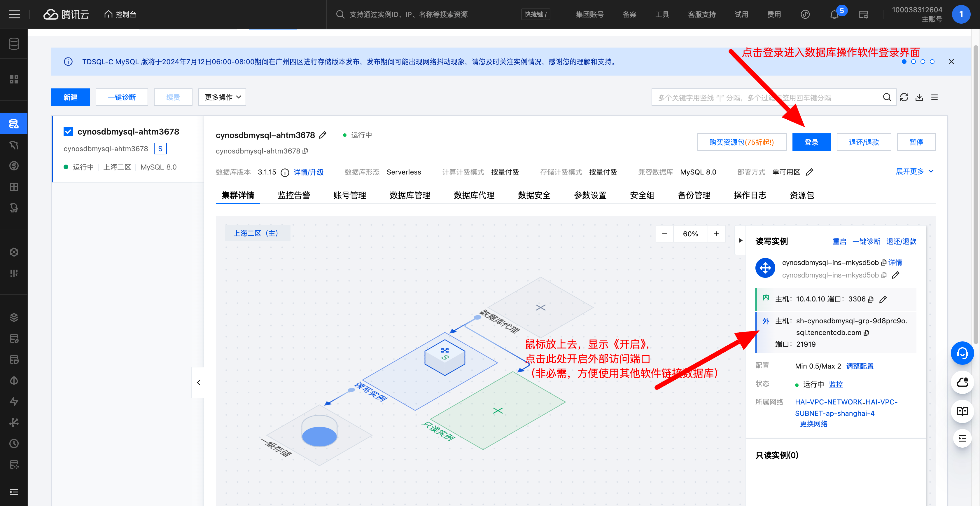Image resolution: width=980 pixels, height=506 pixels.
Task: Open the 备份管理 tab
Action: (x=694, y=195)
